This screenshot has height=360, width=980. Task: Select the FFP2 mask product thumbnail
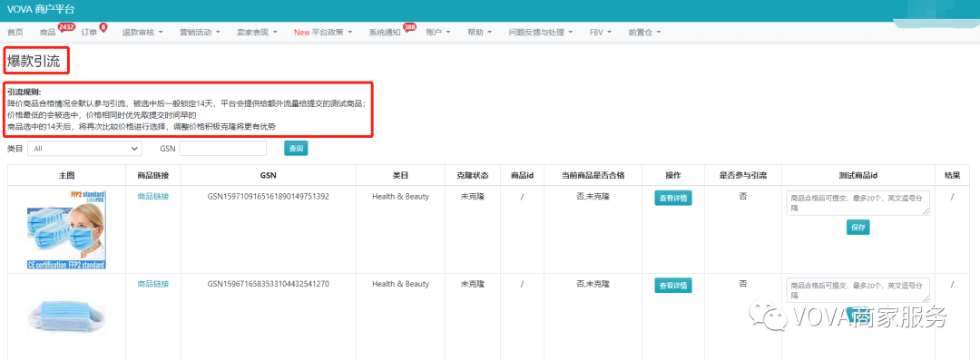coord(67,229)
